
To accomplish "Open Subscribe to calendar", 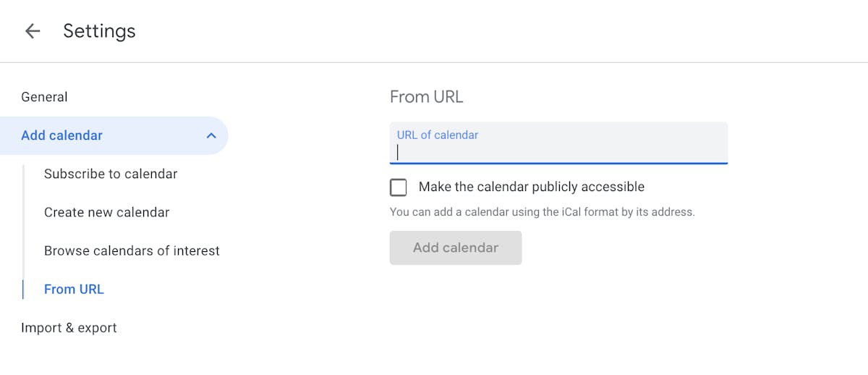I will pyautogui.click(x=111, y=174).
